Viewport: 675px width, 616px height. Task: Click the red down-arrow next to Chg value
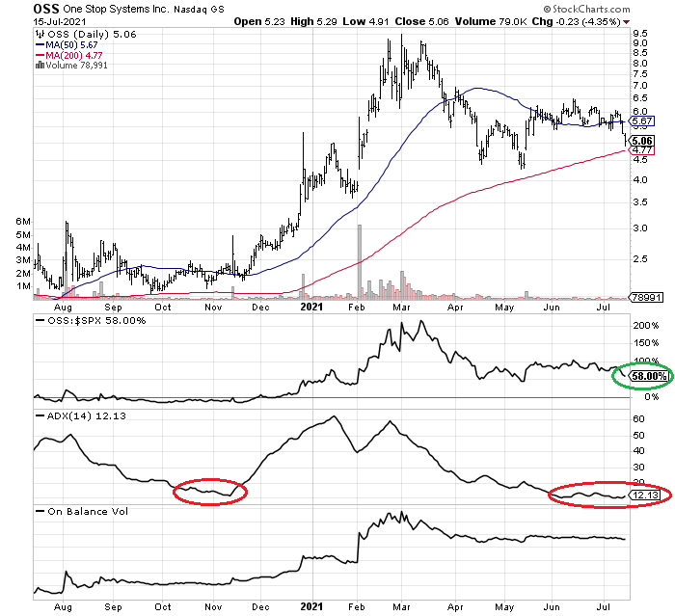[627, 21]
